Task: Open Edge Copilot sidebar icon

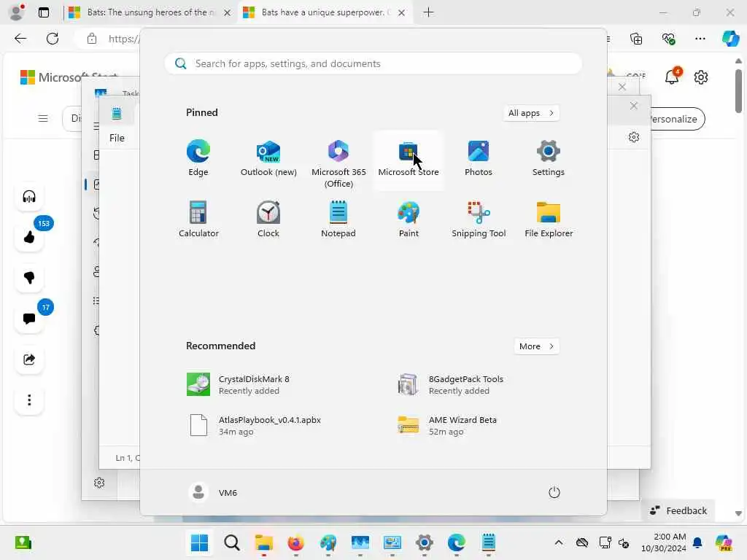Action: tap(730, 39)
